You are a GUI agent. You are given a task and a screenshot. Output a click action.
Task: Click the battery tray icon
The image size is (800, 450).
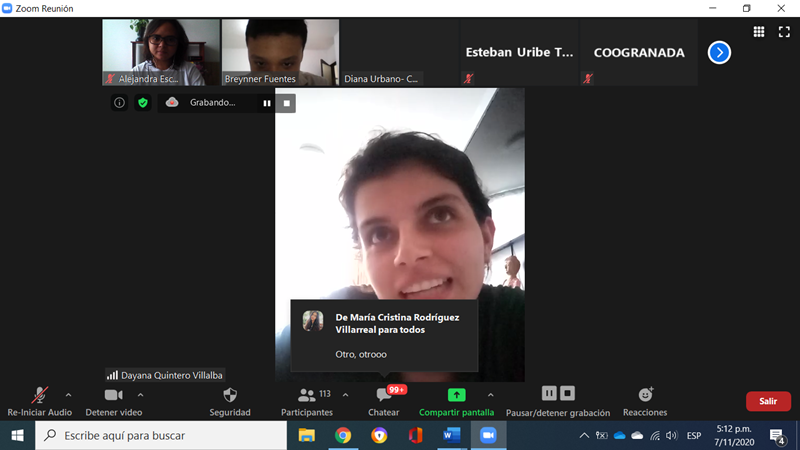tap(602, 436)
